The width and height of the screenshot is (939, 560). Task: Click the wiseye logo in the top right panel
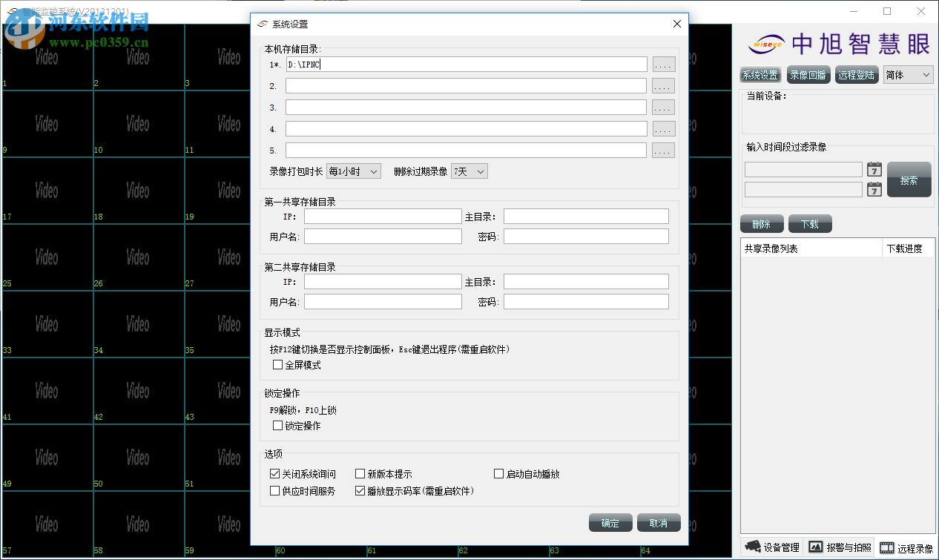(x=766, y=44)
